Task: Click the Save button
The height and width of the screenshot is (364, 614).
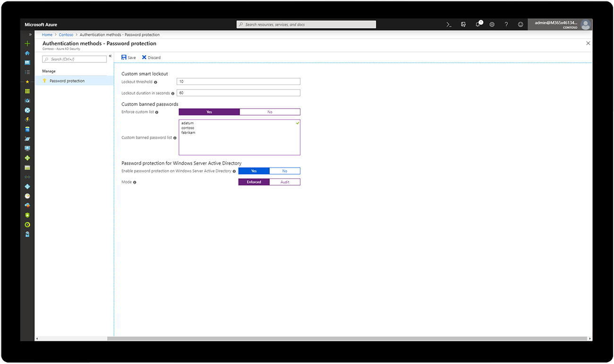Action: pos(128,57)
